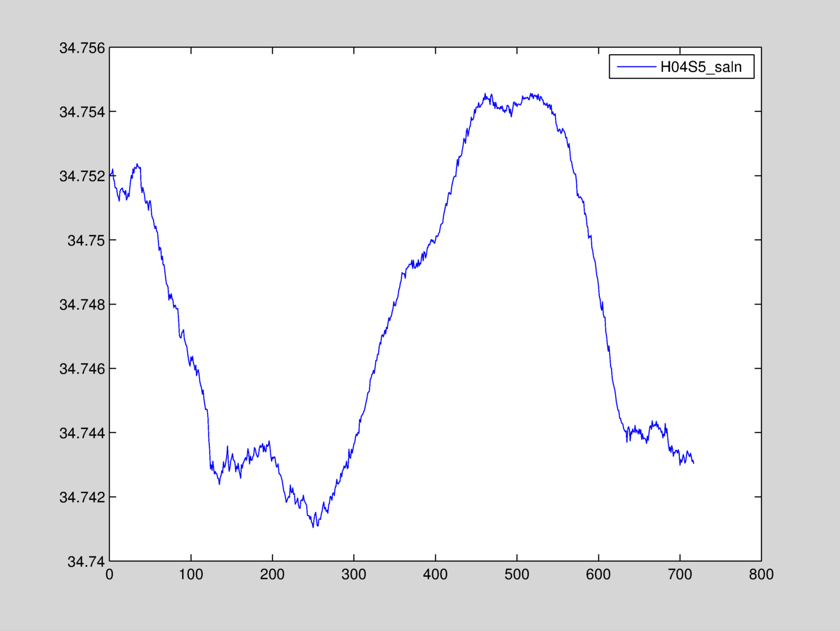This screenshot has height=631, width=840.
Task: Select the 34.754 y-axis tick label
Action: (82, 112)
